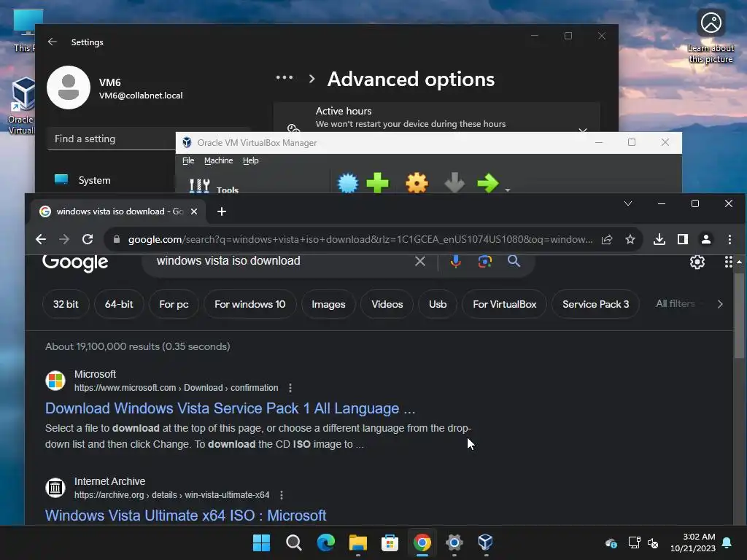Select the For VirtualBox filter chip
Screen dimensions: 747x560
pyautogui.click(x=505, y=304)
